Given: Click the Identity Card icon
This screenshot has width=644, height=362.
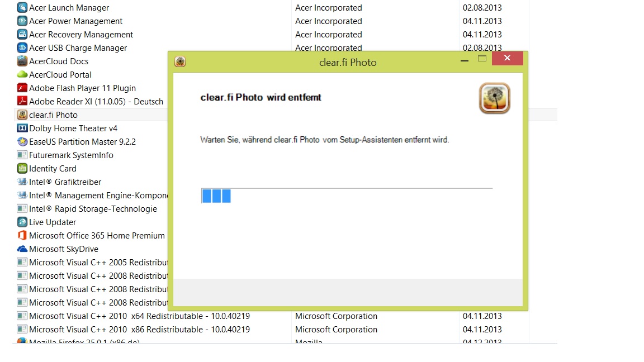Looking at the screenshot, I should [22, 168].
